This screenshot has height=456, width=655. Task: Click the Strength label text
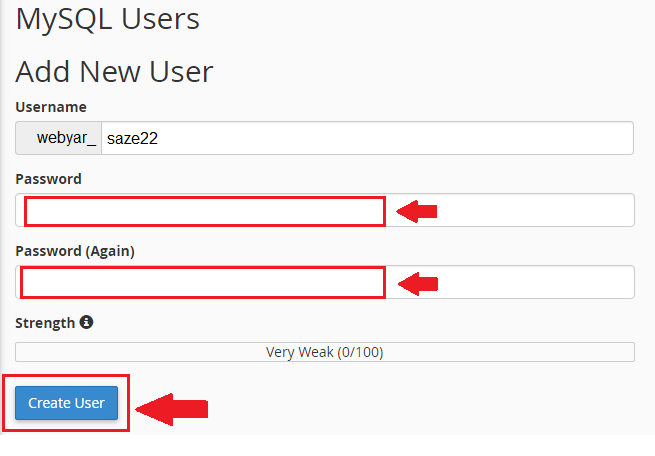pyautogui.click(x=45, y=323)
